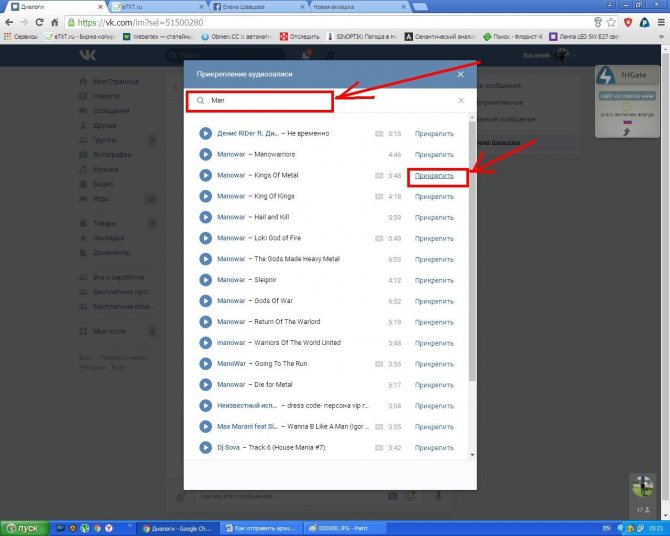
Task: Play Warriors Of The World United track
Action: coord(206,343)
